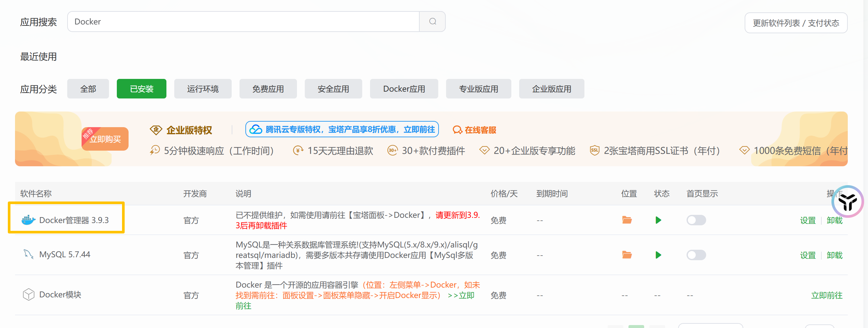Click >>立即前往 link in Docker模块 description

[x=461, y=295]
